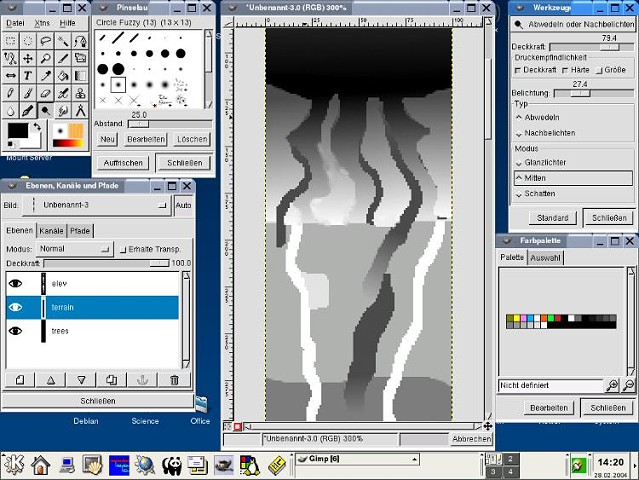The height and width of the screenshot is (480, 639).
Task: Switch to the Kanäle tab
Action: tap(51, 231)
